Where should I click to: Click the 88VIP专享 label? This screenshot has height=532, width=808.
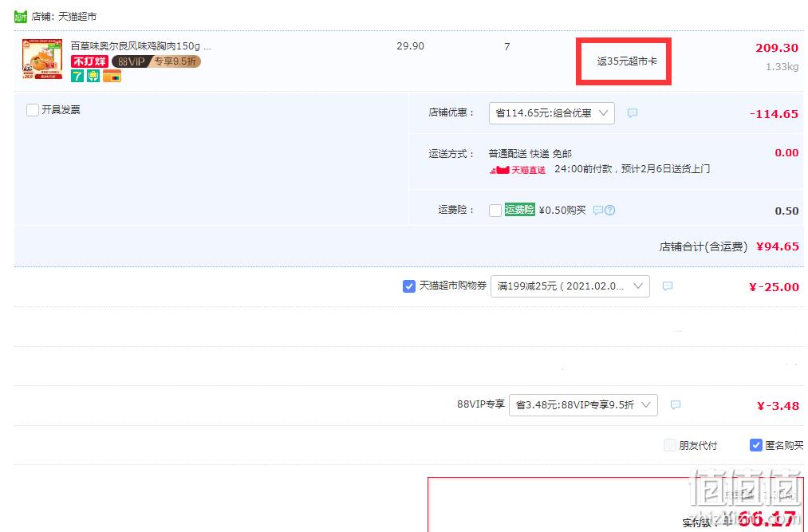point(480,404)
